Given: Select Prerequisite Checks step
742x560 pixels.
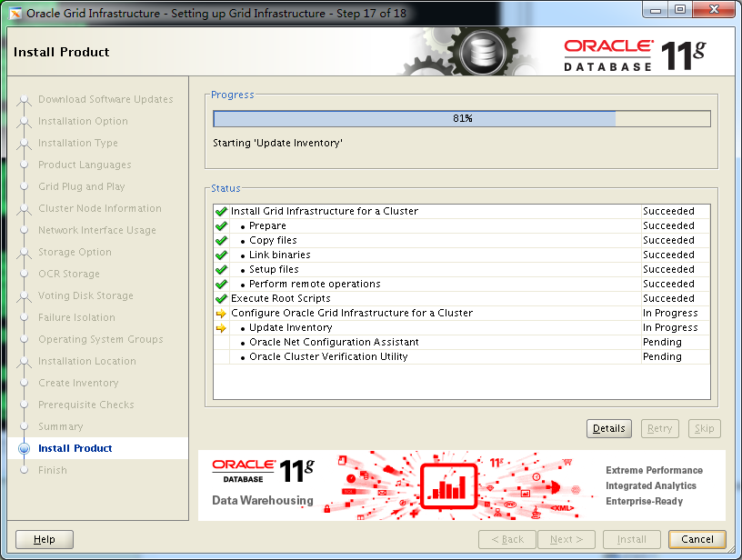Looking at the screenshot, I should [x=86, y=405].
